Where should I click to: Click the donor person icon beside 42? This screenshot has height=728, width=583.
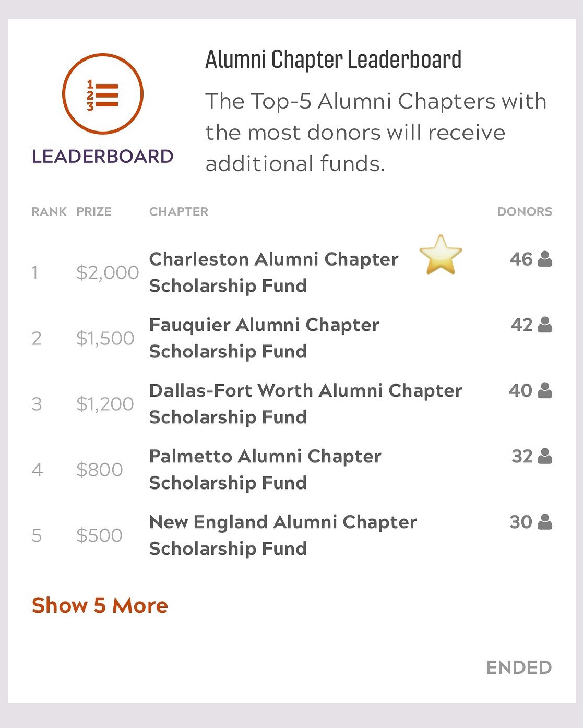(545, 325)
